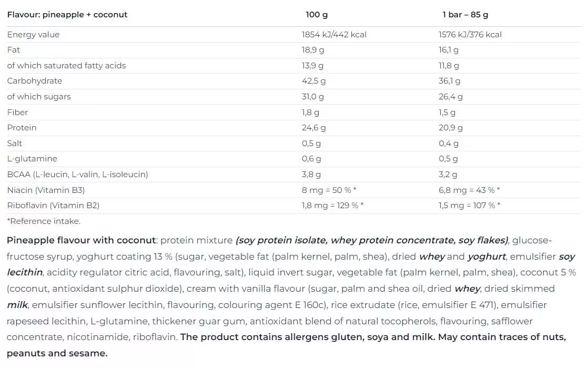Click the 'of which sugars' row label

(39, 97)
